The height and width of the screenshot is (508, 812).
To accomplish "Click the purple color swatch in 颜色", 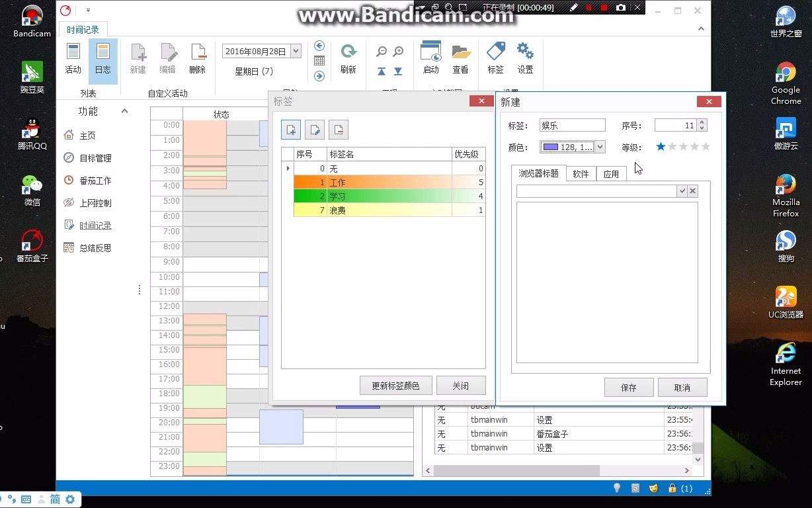I will (550, 147).
